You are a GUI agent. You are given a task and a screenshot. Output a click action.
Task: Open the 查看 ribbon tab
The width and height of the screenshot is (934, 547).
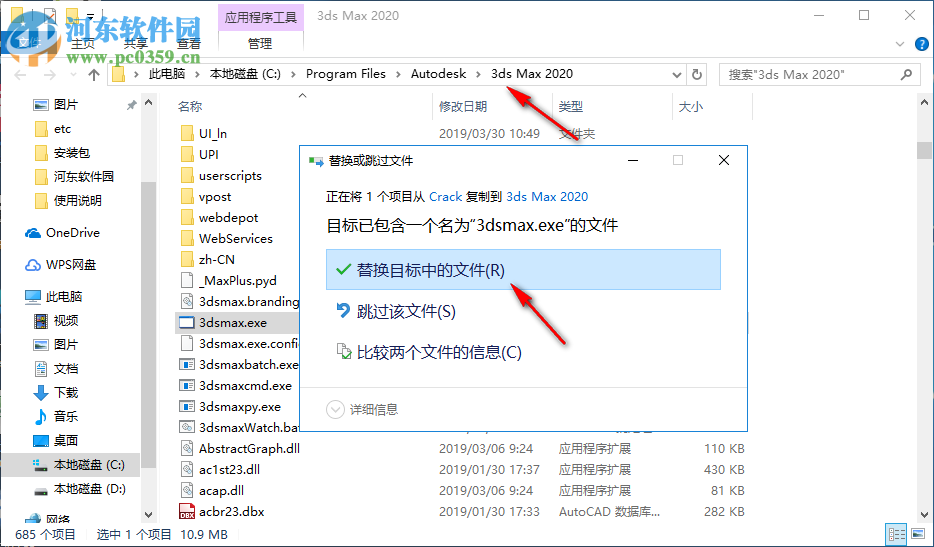coord(189,43)
